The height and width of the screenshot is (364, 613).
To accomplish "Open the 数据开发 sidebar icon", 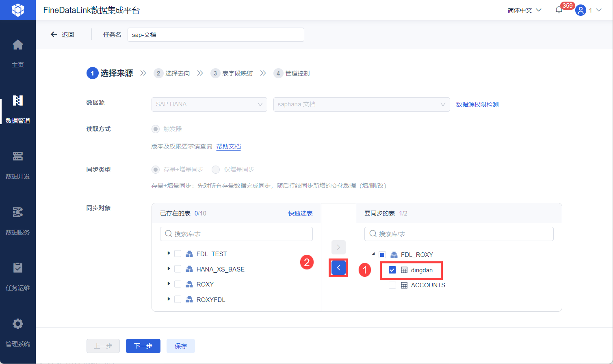I will coord(18,156).
